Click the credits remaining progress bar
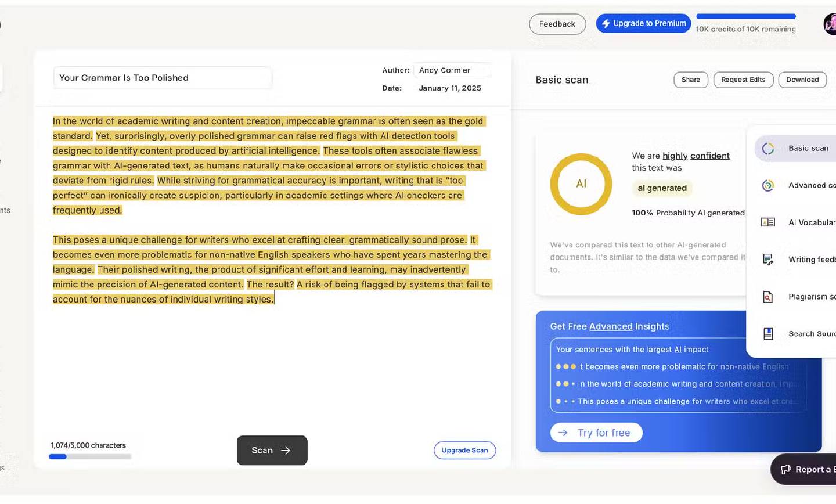The width and height of the screenshot is (836, 504). 746,16
